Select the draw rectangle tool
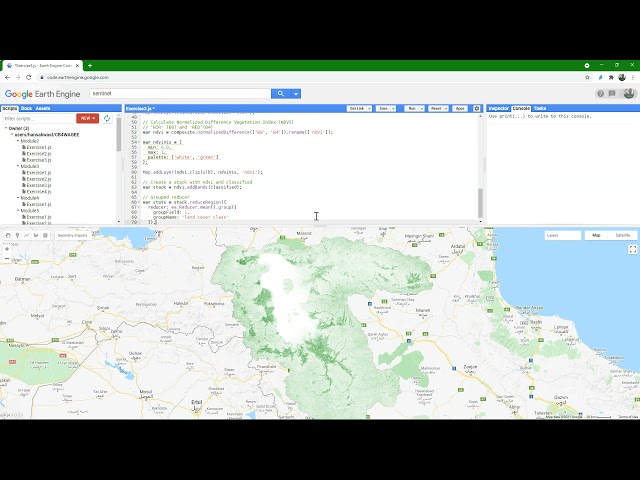This screenshot has width=640, height=480. [x=45, y=236]
